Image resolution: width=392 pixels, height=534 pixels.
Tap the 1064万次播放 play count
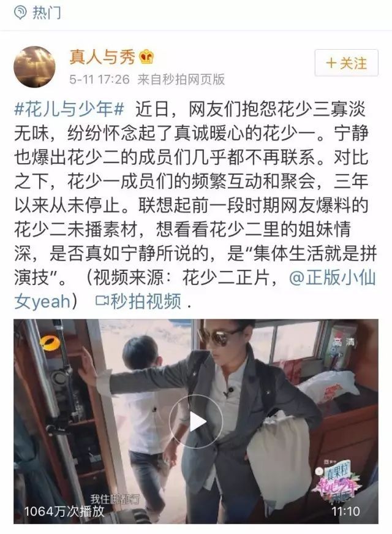pyautogui.click(x=64, y=511)
